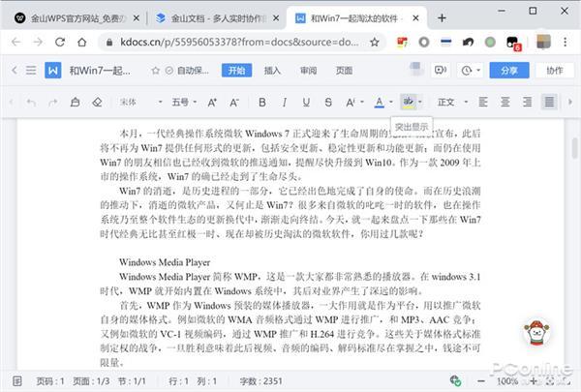The width and height of the screenshot is (581, 392).
Task: Click the mascot assistant icon
Action: tap(536, 333)
